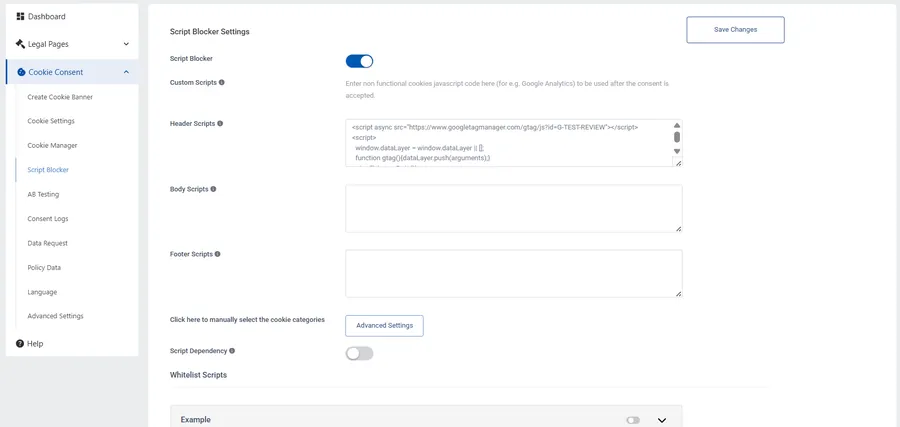Click info icon next to Body Scripts
Viewport: 900px width, 427px height.
click(x=213, y=189)
